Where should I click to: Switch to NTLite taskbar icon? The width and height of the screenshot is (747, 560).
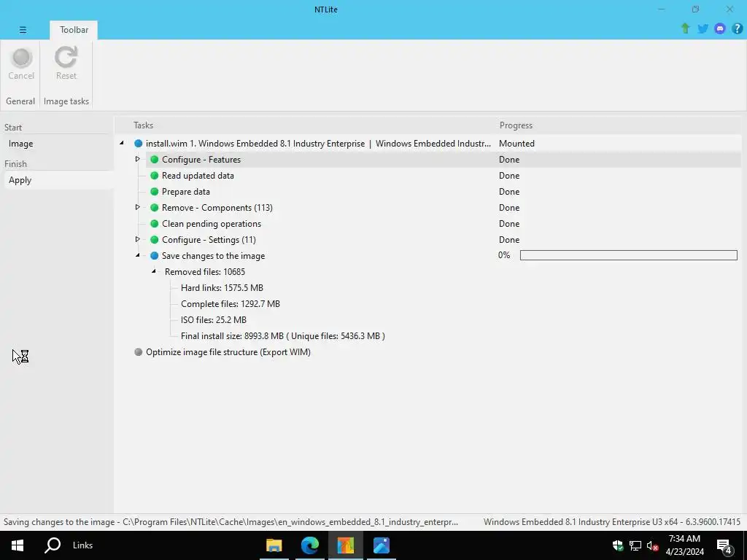coord(345,545)
